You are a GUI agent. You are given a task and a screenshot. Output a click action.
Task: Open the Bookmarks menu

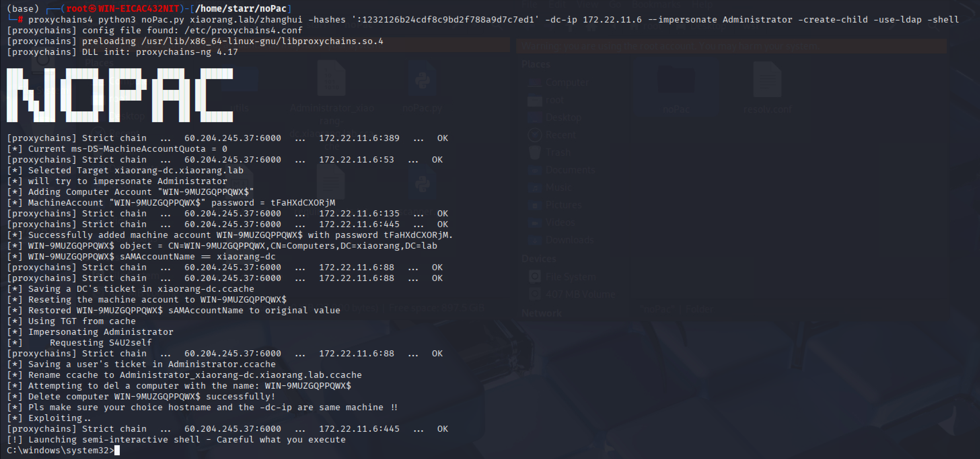coord(656,5)
